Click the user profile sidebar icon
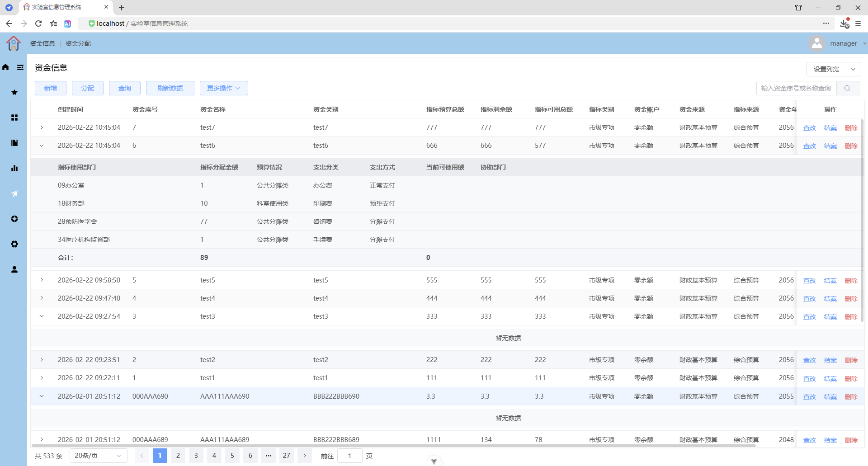Viewport: 868px width, 466px height. point(14,269)
